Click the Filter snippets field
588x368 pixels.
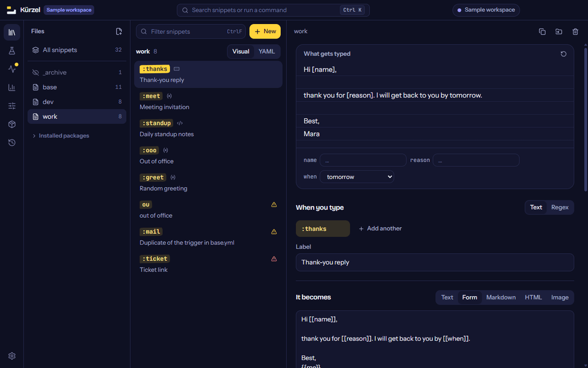point(191,32)
